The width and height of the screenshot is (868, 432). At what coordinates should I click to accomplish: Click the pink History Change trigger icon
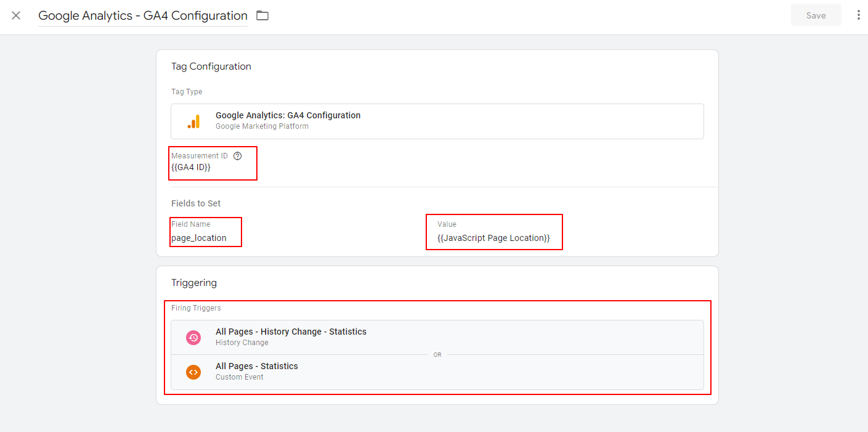point(193,337)
